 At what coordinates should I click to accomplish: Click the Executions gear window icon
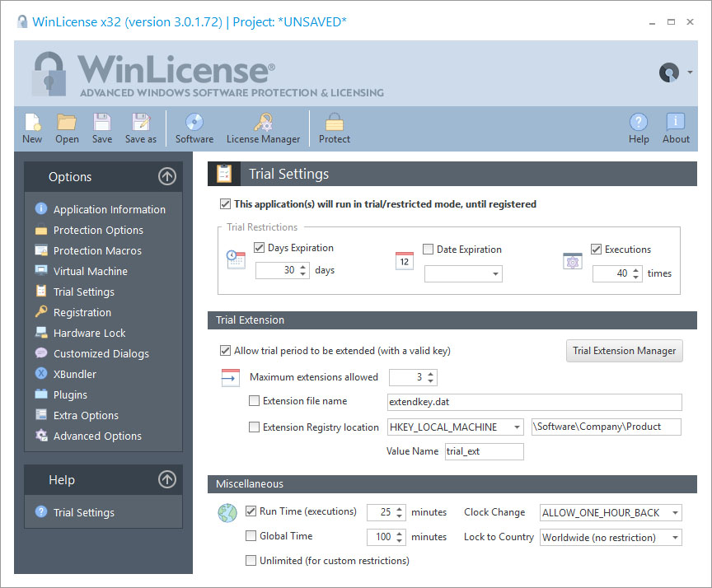coord(572,261)
